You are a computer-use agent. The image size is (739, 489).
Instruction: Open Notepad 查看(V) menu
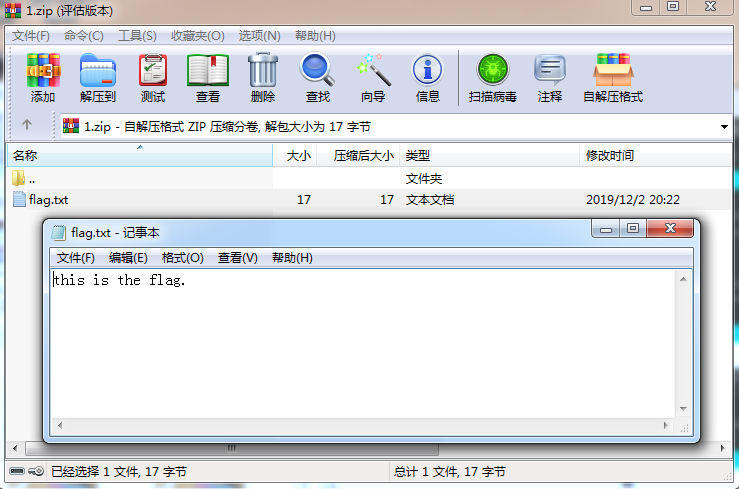[238, 258]
